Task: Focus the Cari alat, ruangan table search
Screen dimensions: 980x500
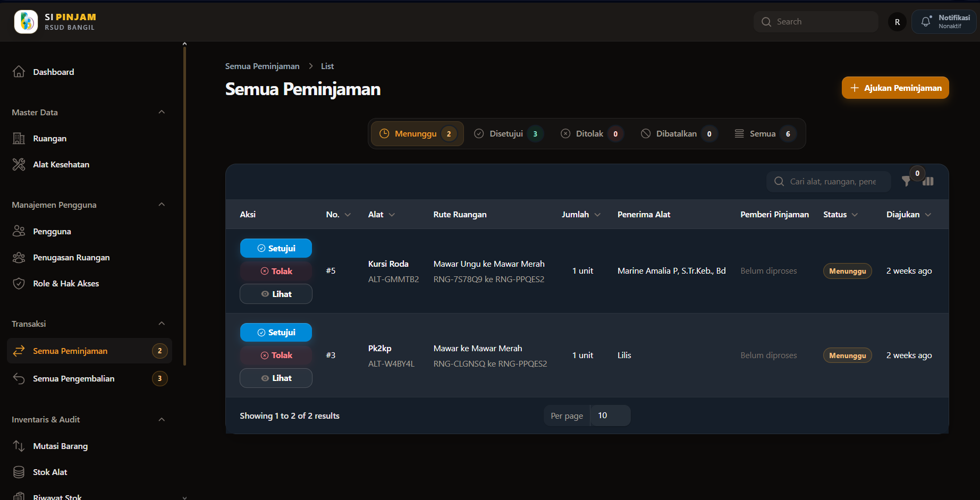Action: pyautogui.click(x=829, y=181)
